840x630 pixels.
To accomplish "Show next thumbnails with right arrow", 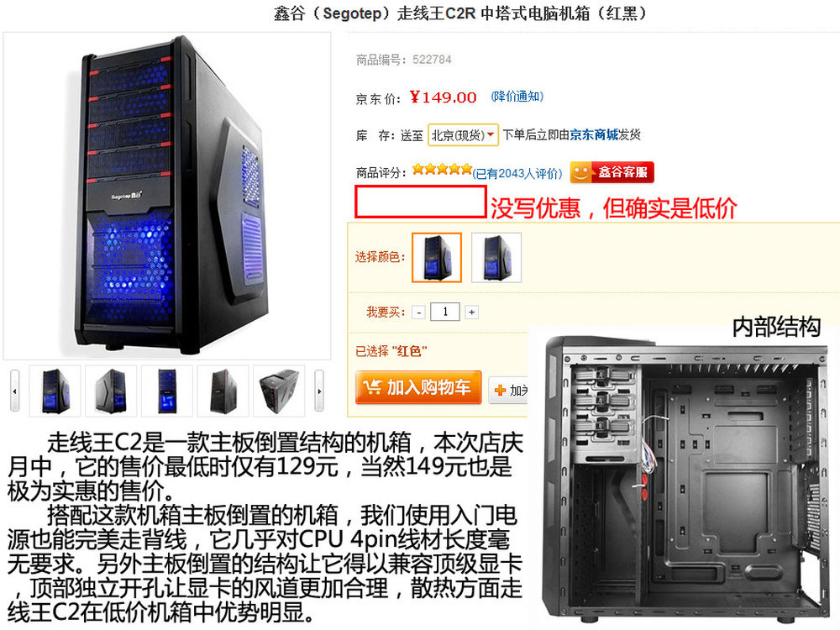I will click(319, 391).
